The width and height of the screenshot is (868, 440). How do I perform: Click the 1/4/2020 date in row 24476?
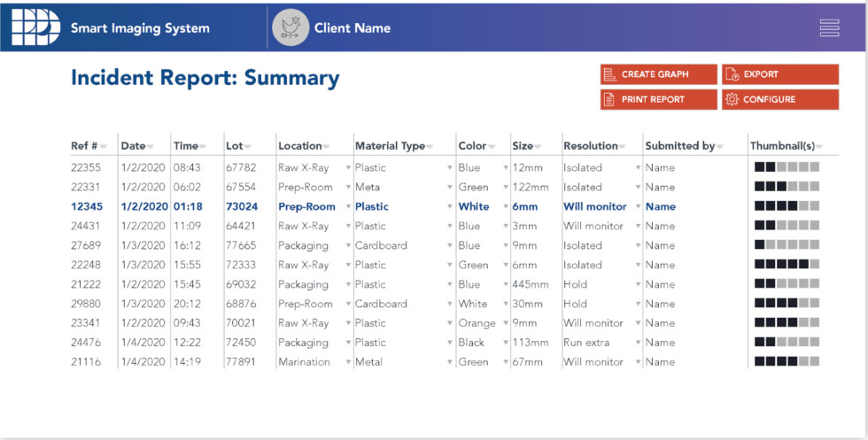[x=143, y=343]
